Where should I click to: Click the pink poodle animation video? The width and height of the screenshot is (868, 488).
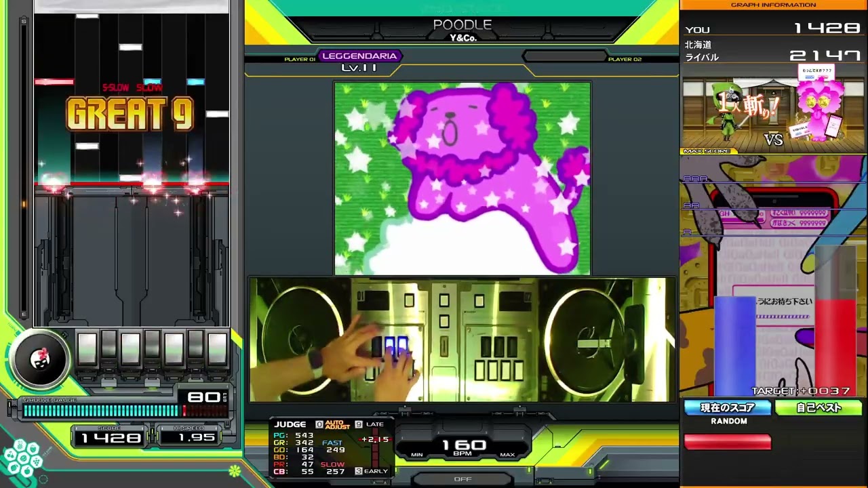pyautogui.click(x=462, y=178)
